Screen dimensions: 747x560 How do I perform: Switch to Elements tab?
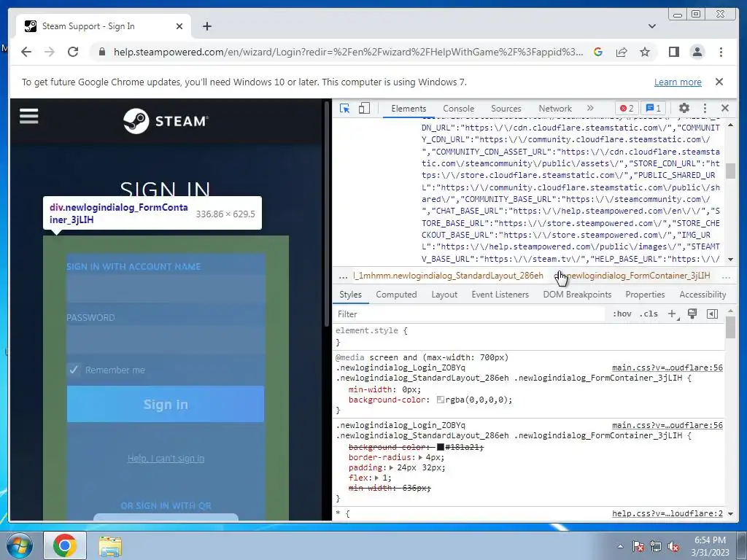409,109
